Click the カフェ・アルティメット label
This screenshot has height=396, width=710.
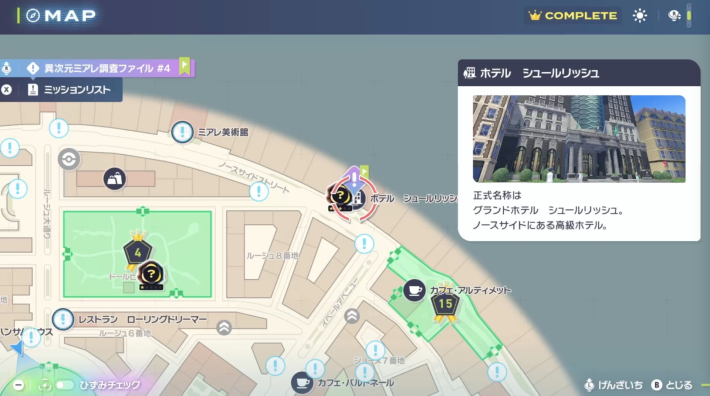(470, 290)
